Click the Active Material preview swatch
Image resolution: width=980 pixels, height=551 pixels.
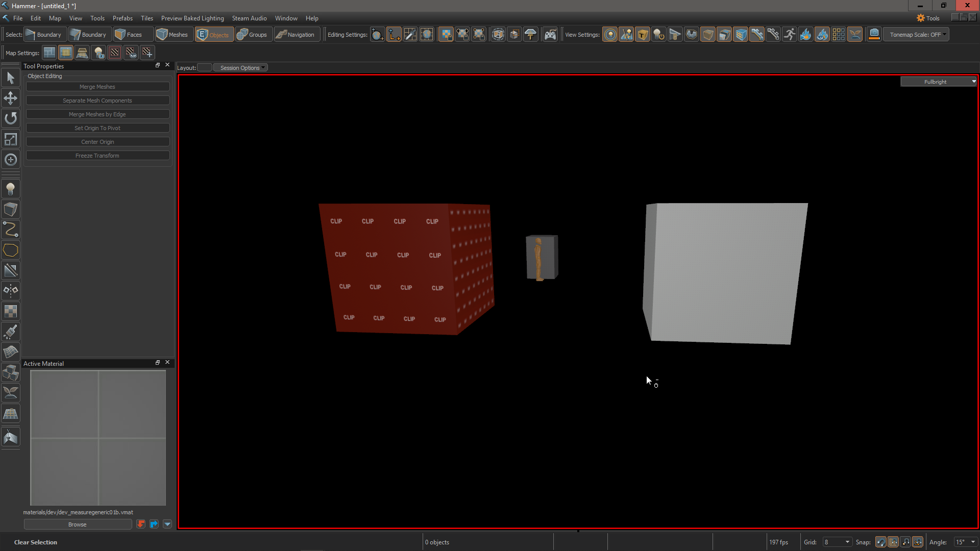[x=97, y=438]
